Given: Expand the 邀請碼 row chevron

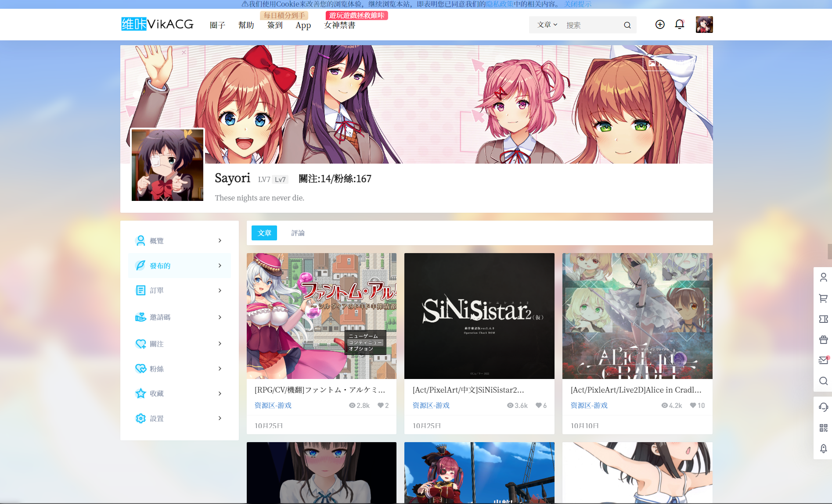Looking at the screenshot, I should [x=220, y=317].
